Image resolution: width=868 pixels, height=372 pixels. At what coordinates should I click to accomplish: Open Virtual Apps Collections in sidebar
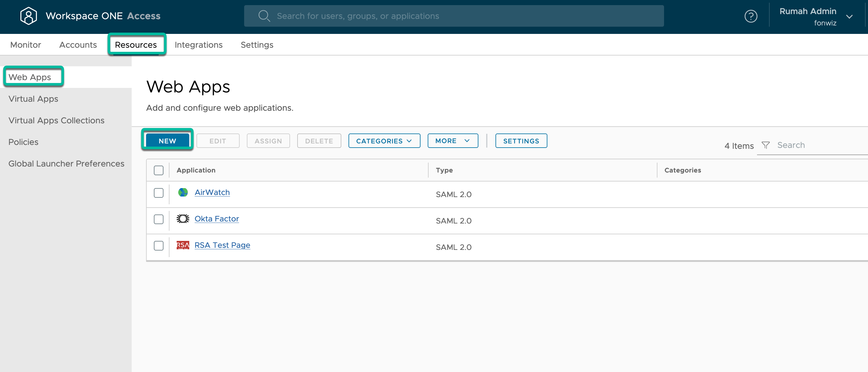56,120
